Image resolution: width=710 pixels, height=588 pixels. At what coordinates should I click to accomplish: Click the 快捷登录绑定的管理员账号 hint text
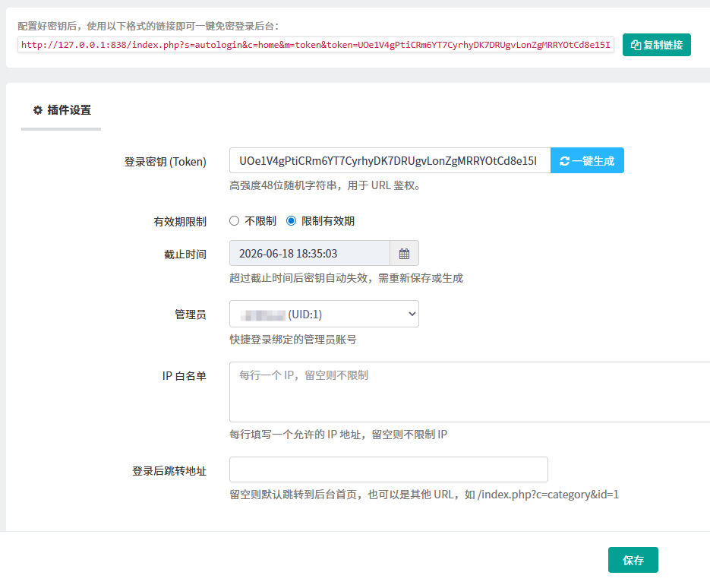[x=293, y=340]
